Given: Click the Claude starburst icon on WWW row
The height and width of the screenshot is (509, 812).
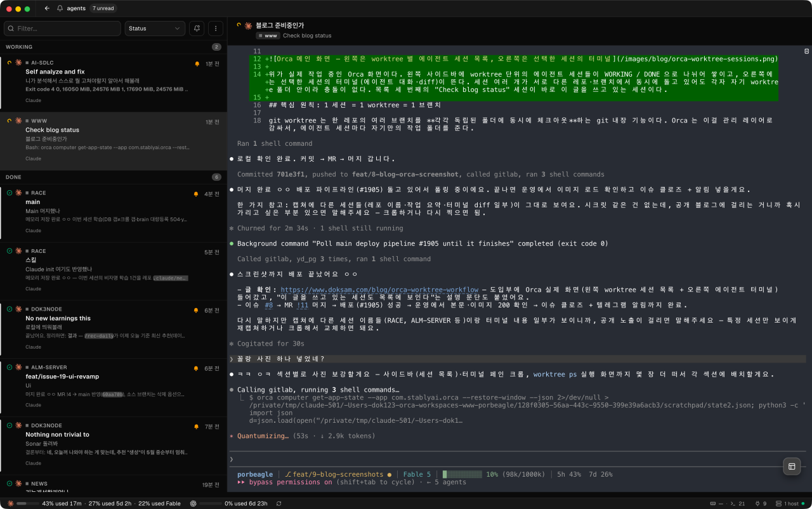Looking at the screenshot, I should click(18, 120).
